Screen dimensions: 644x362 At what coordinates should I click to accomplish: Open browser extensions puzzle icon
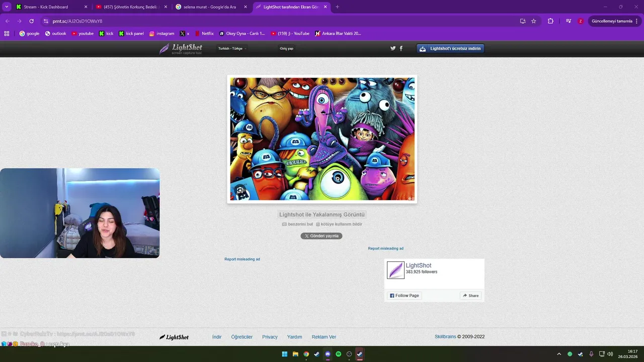(x=550, y=21)
